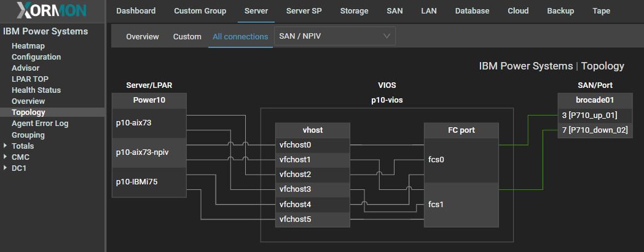Go to the Dashboard tab
644x252 pixels.
[x=136, y=10]
